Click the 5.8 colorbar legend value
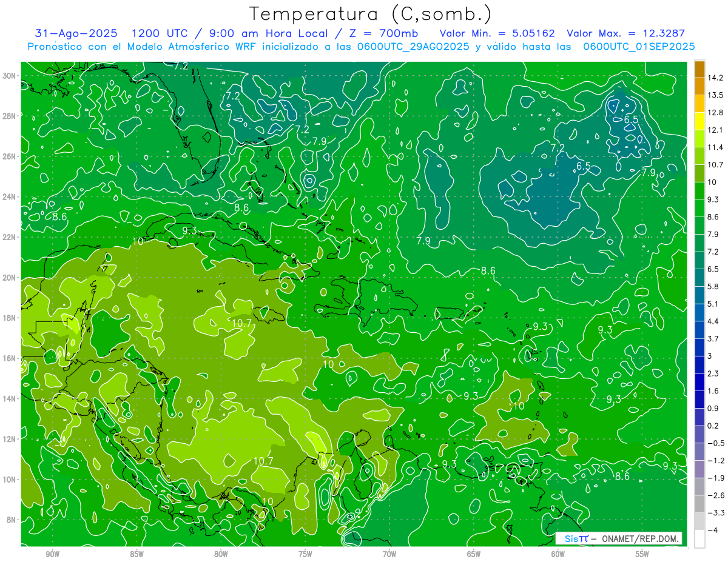Image resolution: width=728 pixels, height=562 pixels. click(713, 287)
